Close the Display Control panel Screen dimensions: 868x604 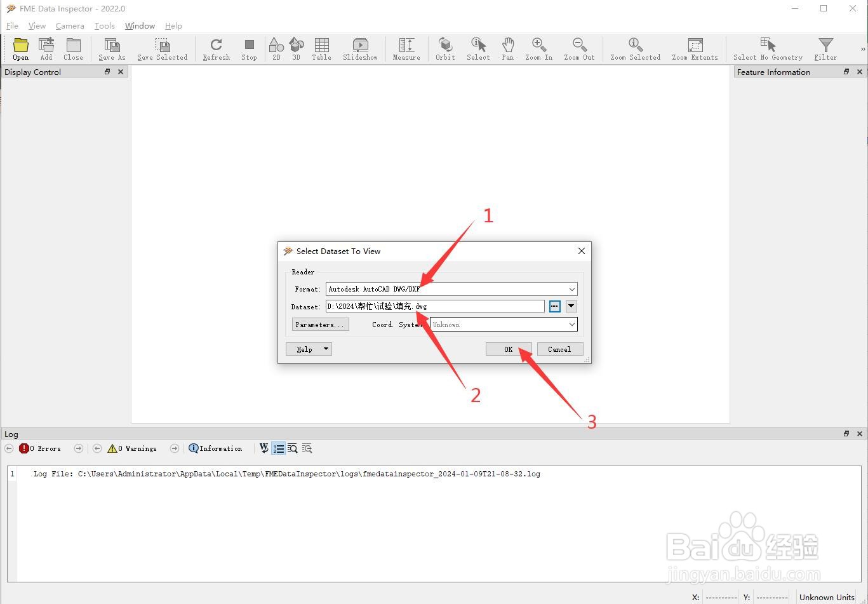click(x=121, y=72)
